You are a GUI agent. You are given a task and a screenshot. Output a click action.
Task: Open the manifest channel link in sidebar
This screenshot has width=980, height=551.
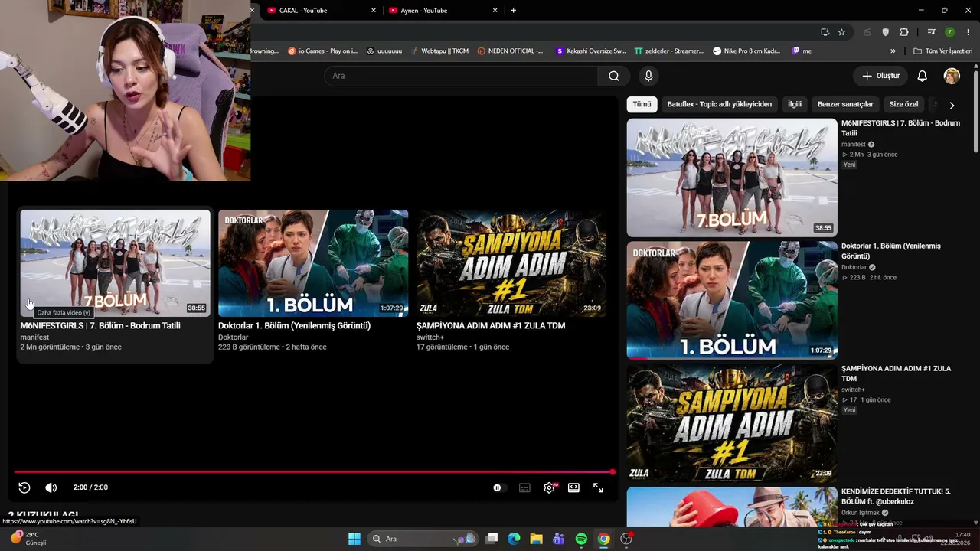click(854, 145)
